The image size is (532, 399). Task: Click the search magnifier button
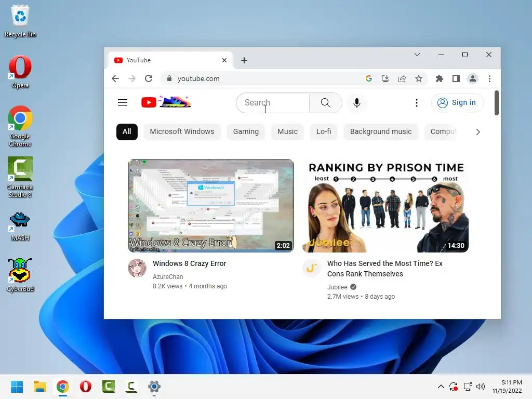point(325,103)
